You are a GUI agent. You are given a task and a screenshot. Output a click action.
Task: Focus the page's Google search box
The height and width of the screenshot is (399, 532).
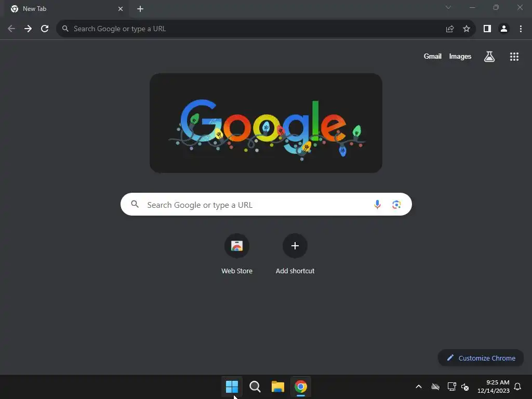point(266,204)
